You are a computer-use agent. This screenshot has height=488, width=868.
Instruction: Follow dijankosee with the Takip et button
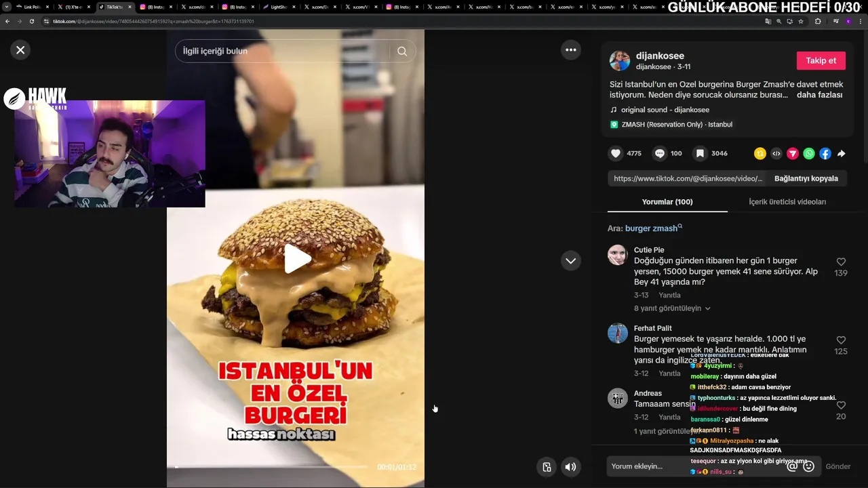821,60
